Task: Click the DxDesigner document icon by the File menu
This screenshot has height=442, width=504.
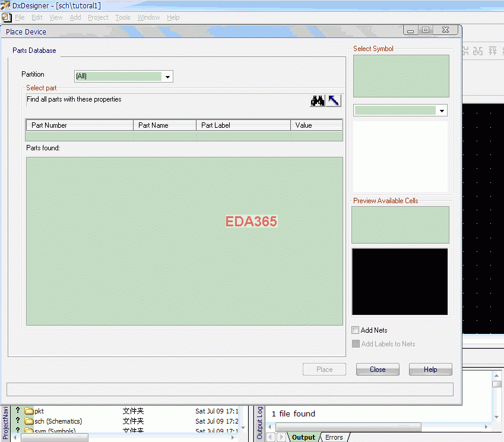Action: click(7, 17)
